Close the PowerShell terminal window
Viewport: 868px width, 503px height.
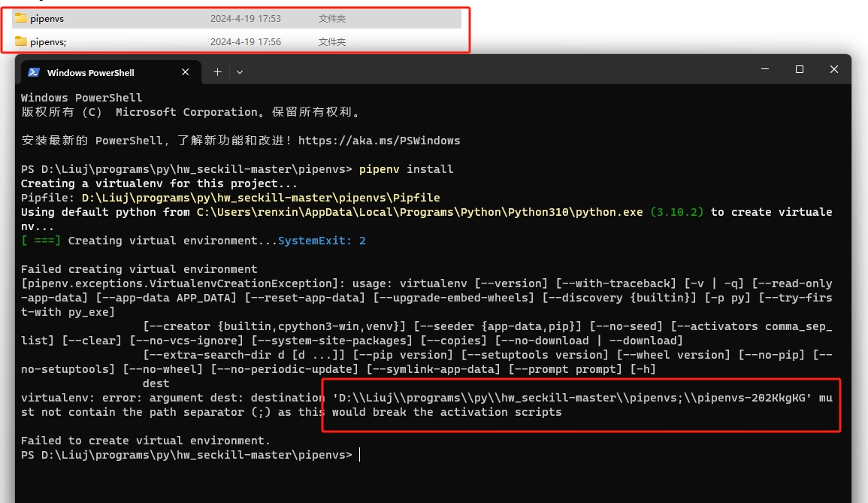point(833,69)
